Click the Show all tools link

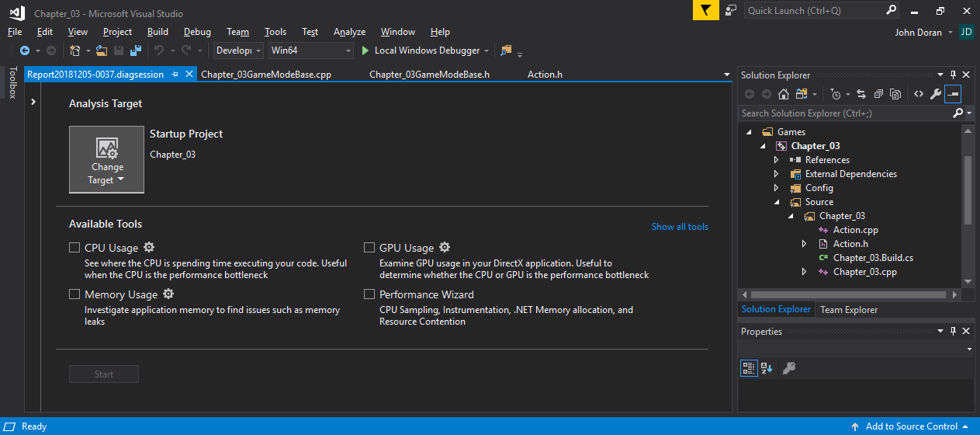pos(680,227)
